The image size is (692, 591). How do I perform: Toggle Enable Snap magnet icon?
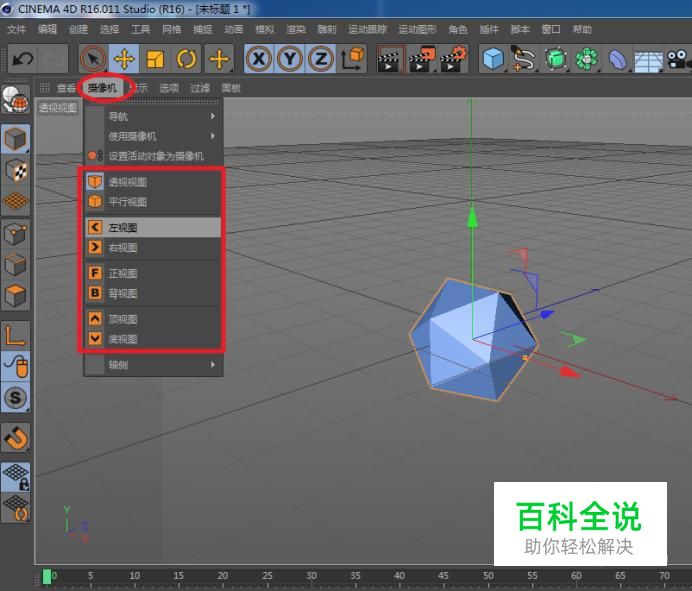[x=15, y=438]
